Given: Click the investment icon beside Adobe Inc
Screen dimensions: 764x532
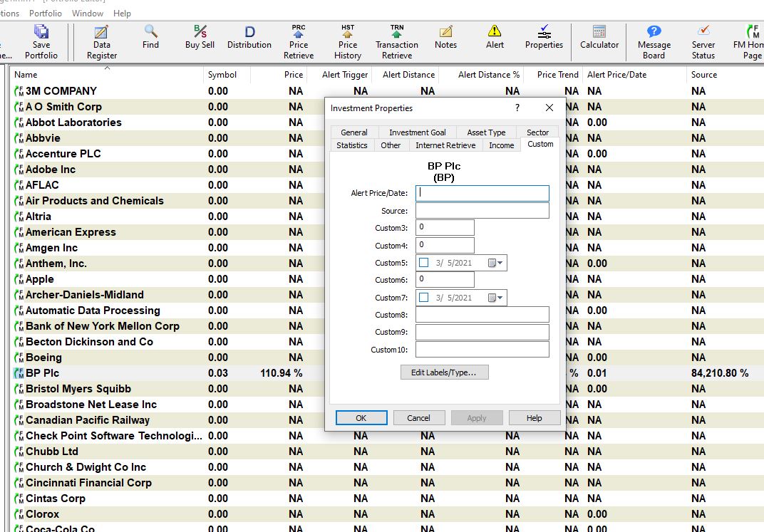Looking at the screenshot, I should [x=19, y=169].
